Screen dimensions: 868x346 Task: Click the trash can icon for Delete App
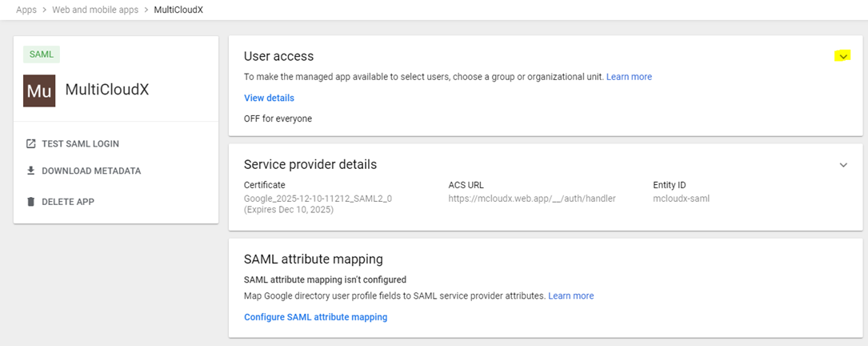click(31, 202)
